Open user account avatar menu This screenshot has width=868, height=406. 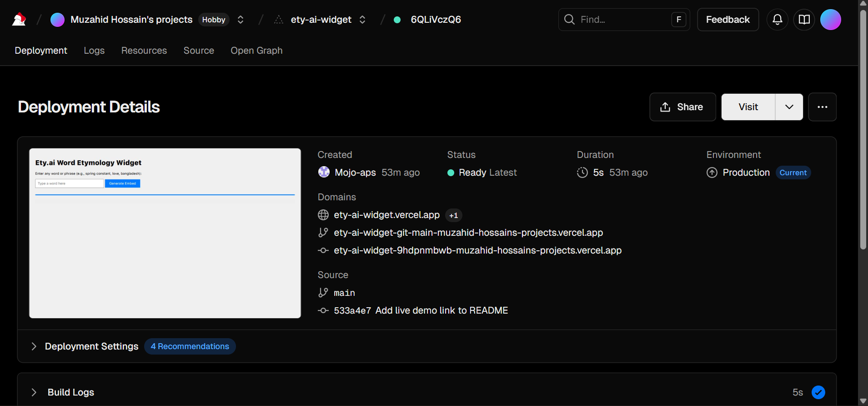click(831, 20)
